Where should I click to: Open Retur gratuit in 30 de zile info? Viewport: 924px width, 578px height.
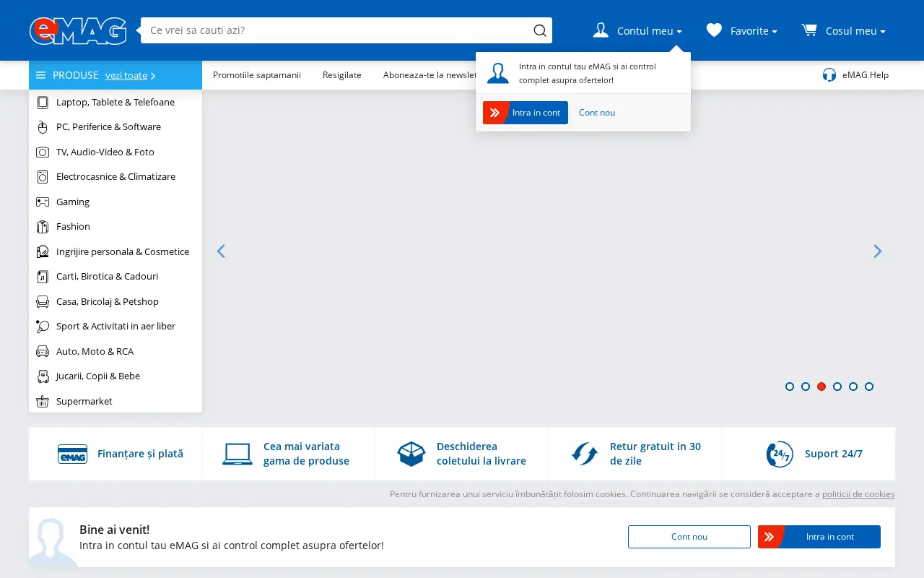click(x=635, y=454)
